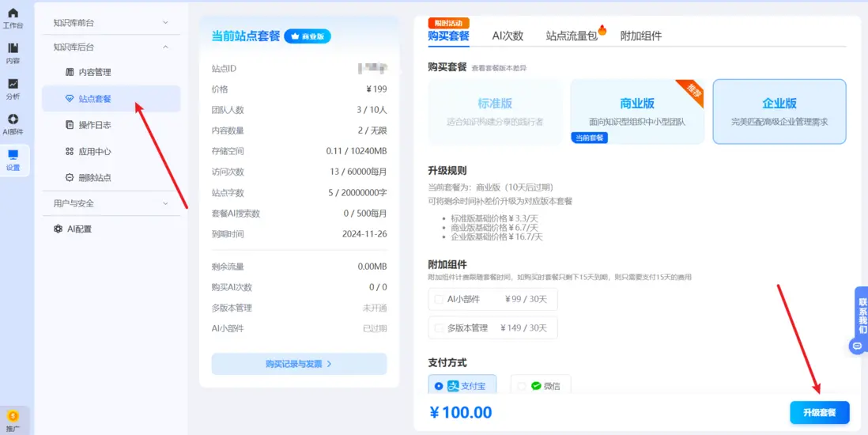Switch to the AI次数 tab

(x=508, y=36)
